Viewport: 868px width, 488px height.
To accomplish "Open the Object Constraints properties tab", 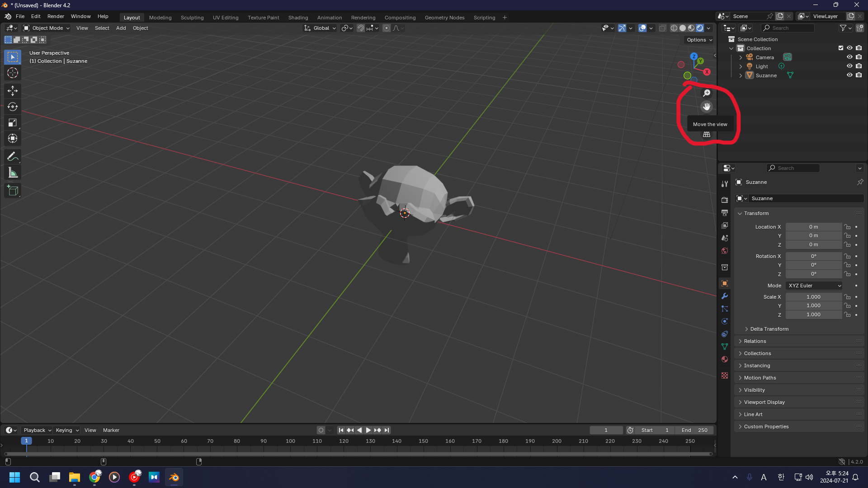I will tap(725, 334).
